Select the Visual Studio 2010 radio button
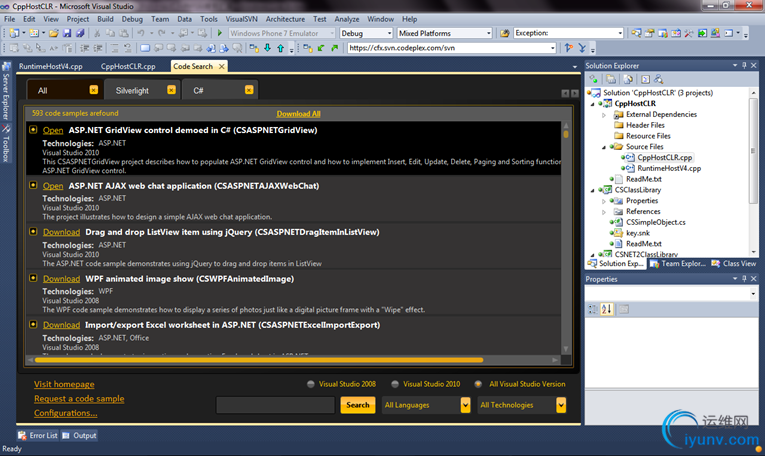765x456 pixels. click(x=395, y=384)
